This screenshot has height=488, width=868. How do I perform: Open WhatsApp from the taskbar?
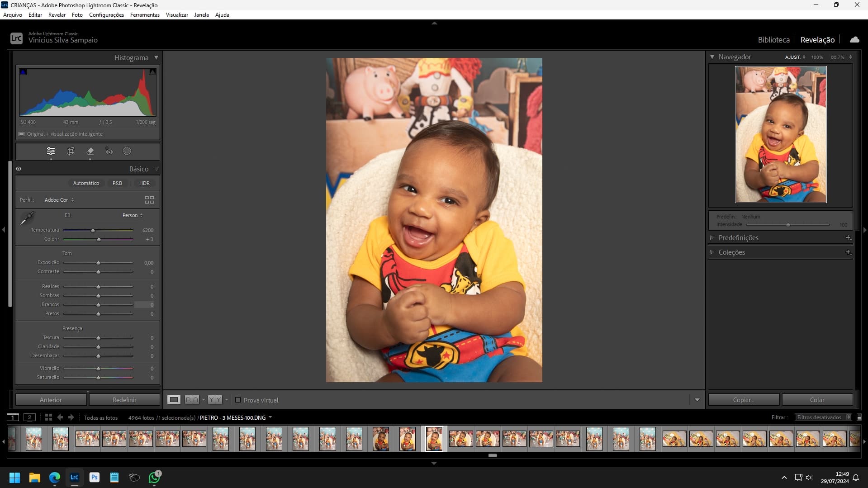[153, 478]
